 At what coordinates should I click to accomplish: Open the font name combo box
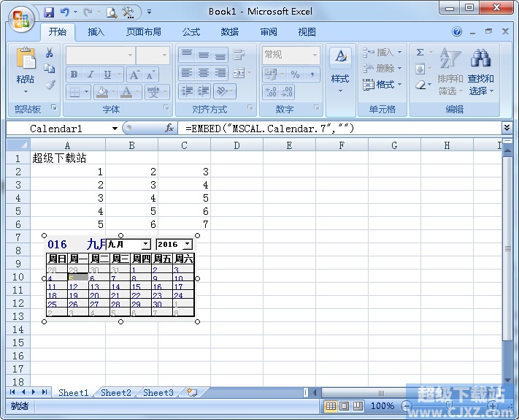[x=100, y=55]
